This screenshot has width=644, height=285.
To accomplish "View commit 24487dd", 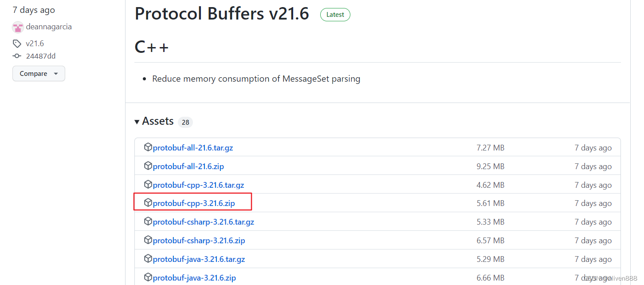I will [40, 55].
